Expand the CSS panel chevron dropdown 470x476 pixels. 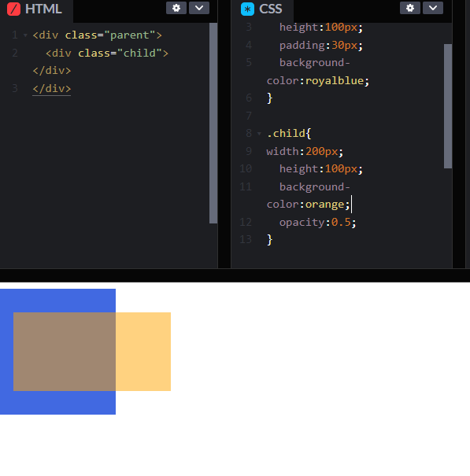point(433,8)
